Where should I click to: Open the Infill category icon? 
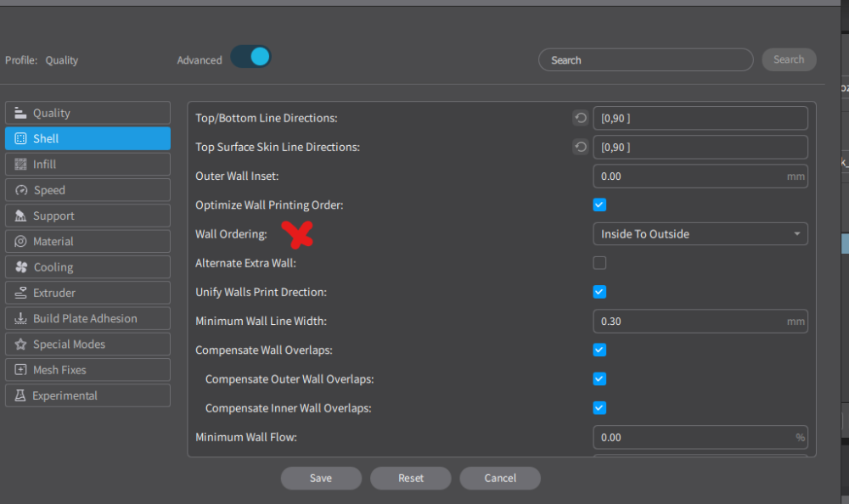tap(20, 164)
